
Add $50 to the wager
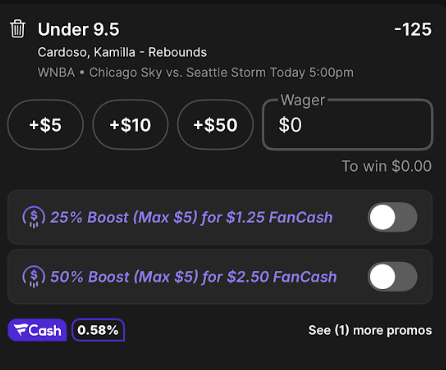pos(215,125)
